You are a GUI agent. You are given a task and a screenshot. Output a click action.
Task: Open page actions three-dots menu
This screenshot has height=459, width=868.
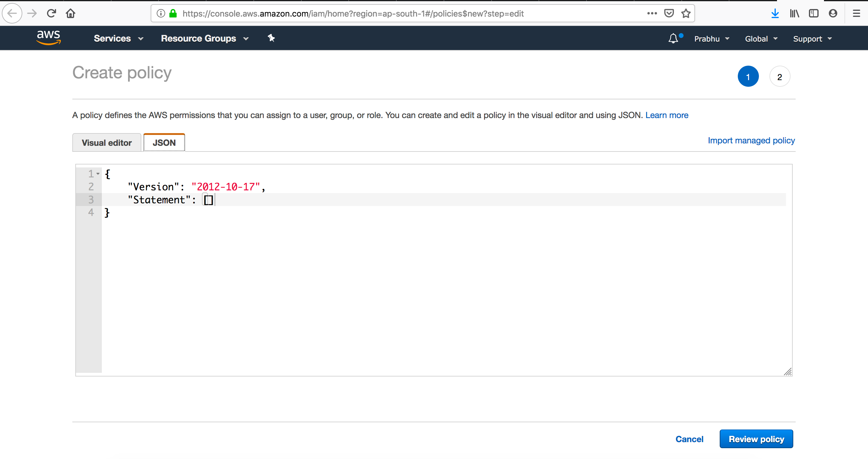(x=652, y=14)
